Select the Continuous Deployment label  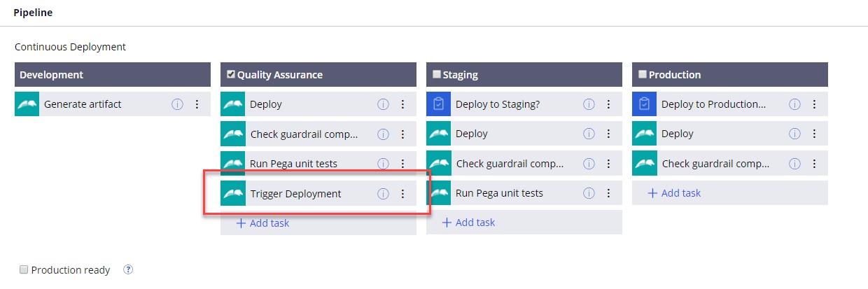click(x=70, y=47)
